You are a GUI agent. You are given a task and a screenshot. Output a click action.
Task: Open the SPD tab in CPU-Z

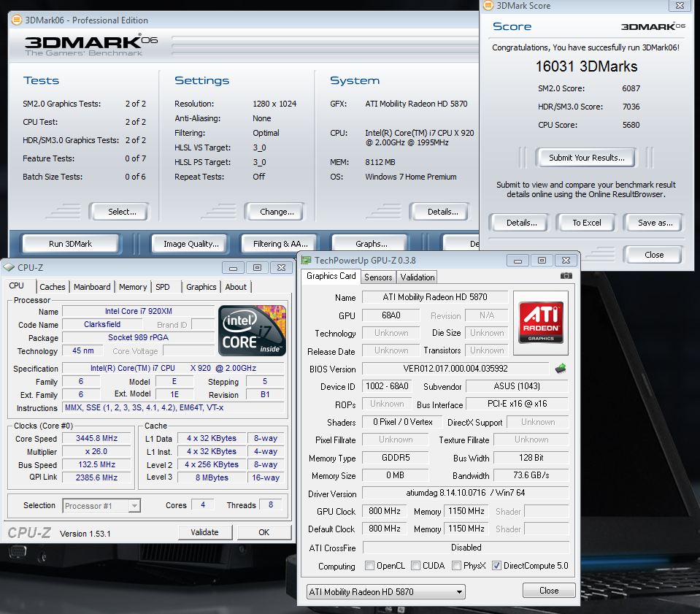(163, 287)
